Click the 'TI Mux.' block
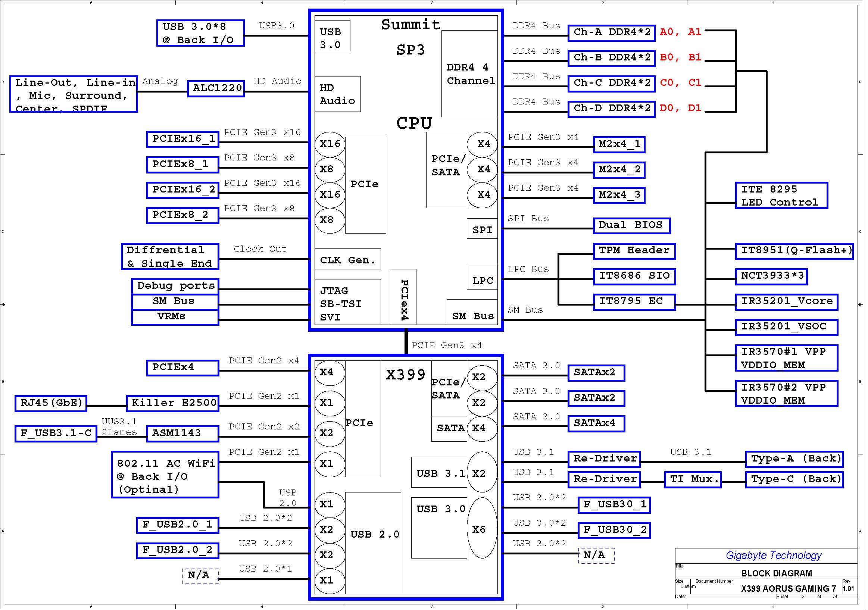This screenshot has width=868, height=610. pos(693,480)
